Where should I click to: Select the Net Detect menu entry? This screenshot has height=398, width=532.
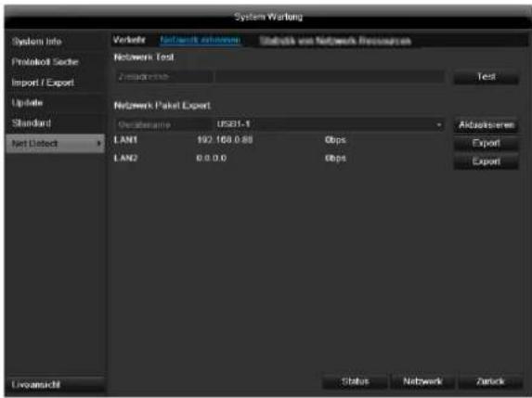click(56, 144)
